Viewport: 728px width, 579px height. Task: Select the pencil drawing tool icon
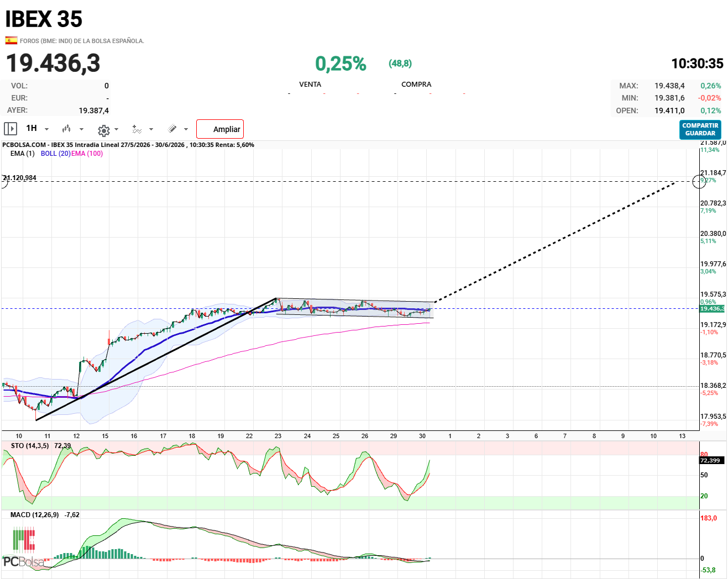(172, 129)
